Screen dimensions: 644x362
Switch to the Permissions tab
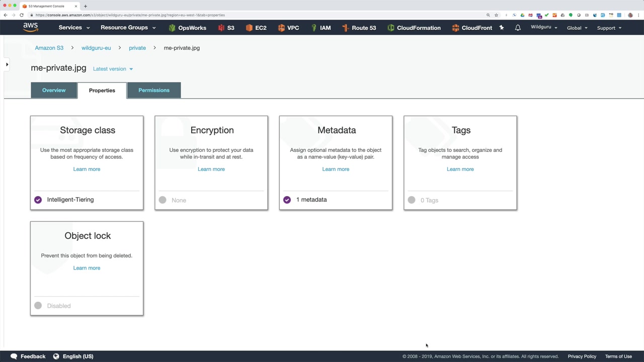154,90
